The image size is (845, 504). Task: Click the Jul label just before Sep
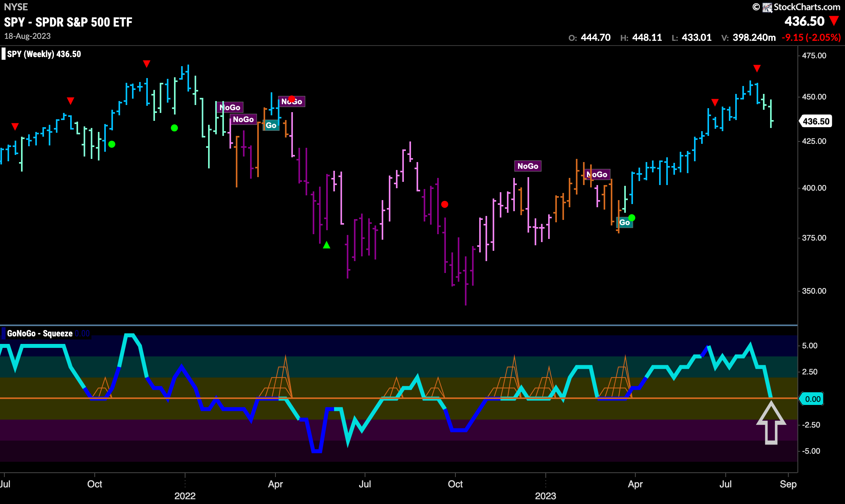click(x=726, y=484)
